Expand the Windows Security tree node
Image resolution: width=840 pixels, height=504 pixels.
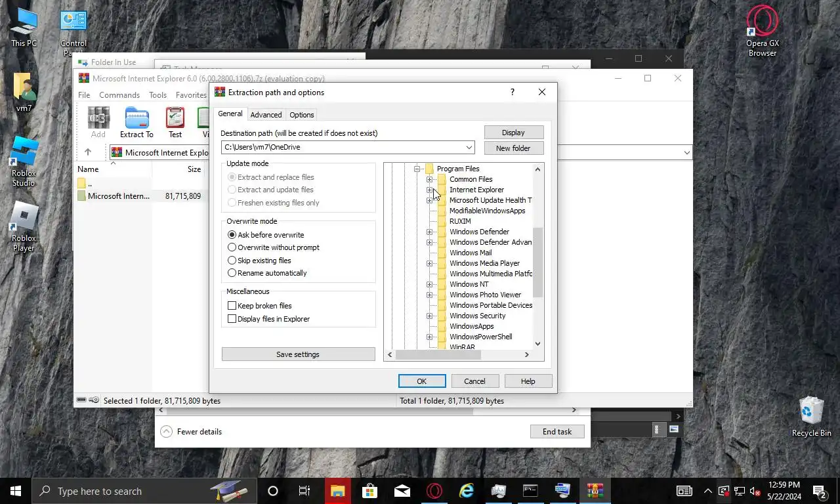coord(429,316)
